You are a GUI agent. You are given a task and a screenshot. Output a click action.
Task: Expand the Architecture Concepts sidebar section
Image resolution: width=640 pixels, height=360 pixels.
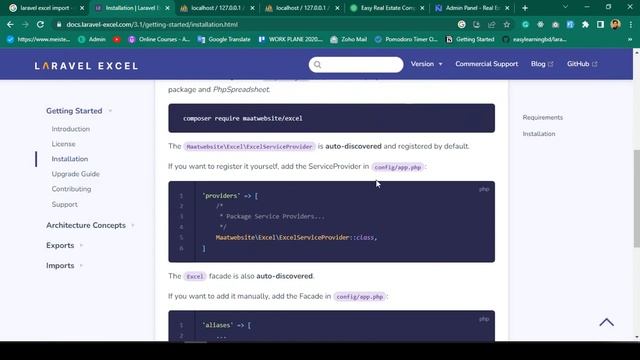[x=90, y=225]
